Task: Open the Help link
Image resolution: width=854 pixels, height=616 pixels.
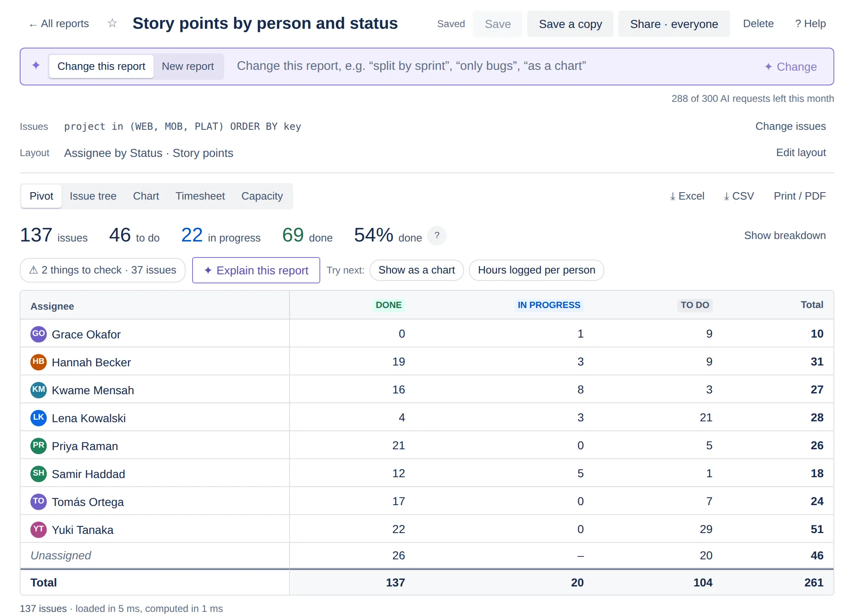Action: (x=810, y=24)
